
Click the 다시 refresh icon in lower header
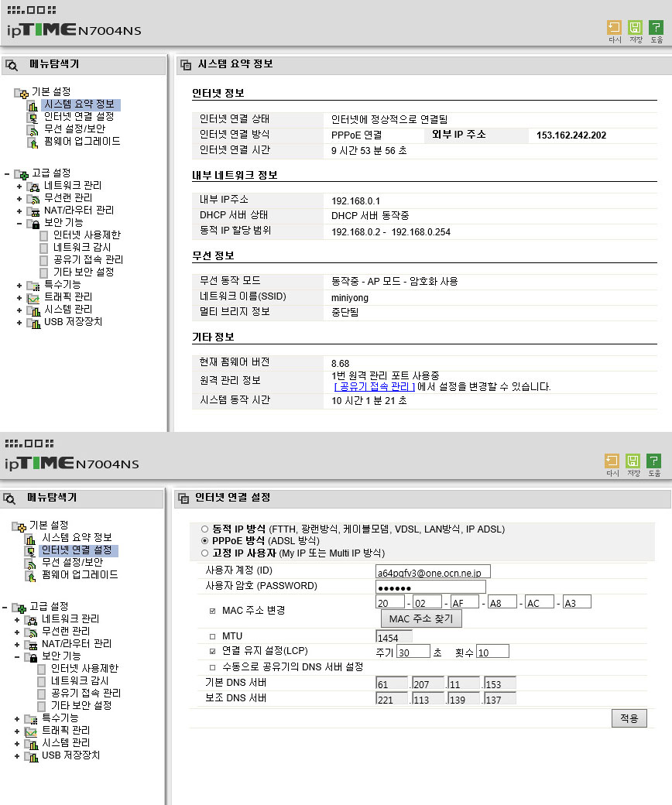tap(612, 461)
